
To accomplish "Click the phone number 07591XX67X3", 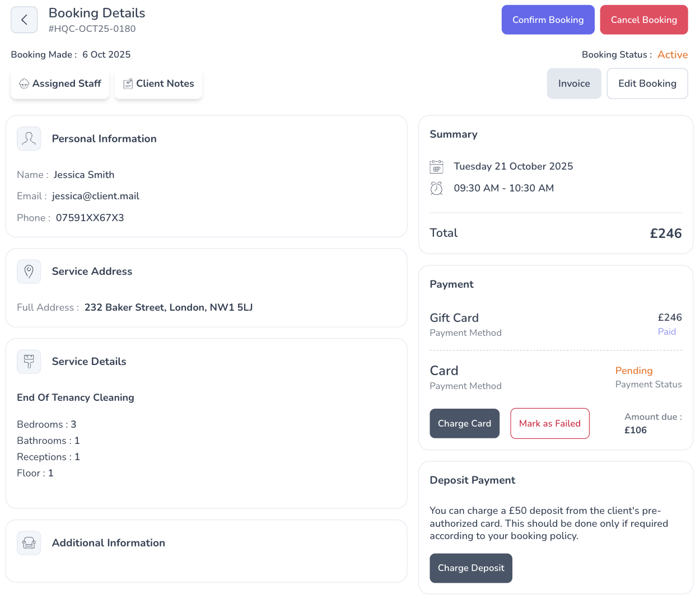I will coord(90,218).
